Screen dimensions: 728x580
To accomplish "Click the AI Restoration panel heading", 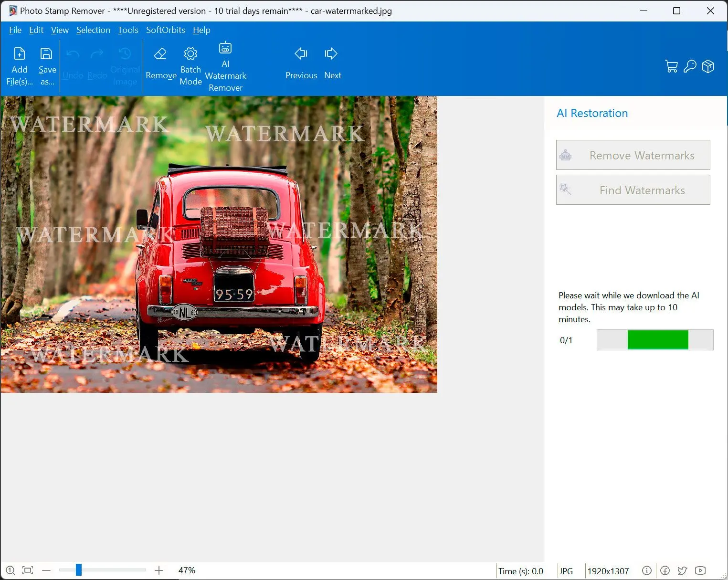I will click(x=592, y=113).
